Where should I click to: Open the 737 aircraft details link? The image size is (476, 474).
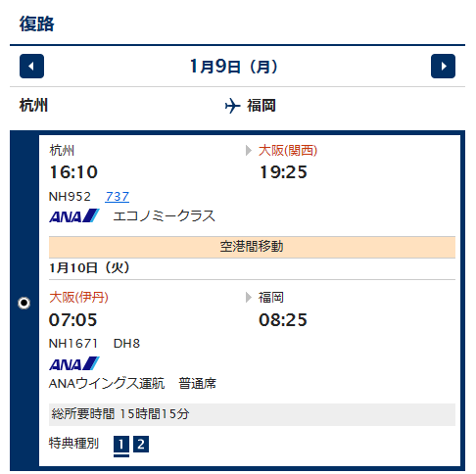click(x=118, y=197)
